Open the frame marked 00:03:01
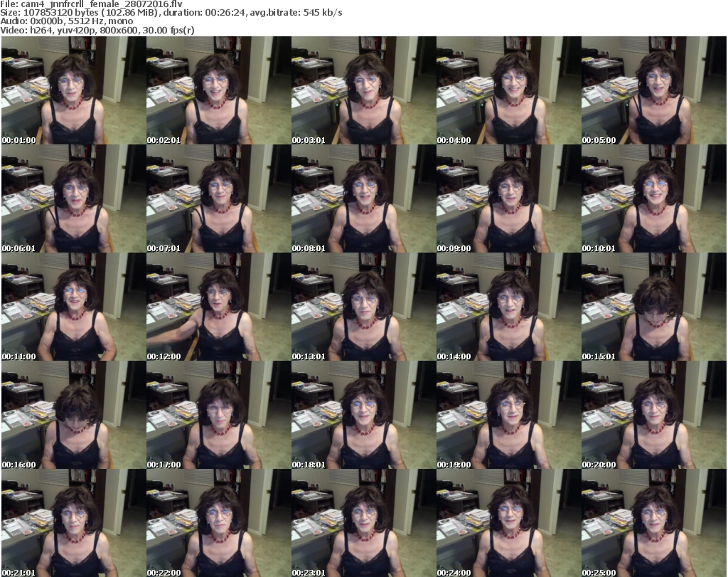Viewport: 728px width, 577px height. click(363, 90)
